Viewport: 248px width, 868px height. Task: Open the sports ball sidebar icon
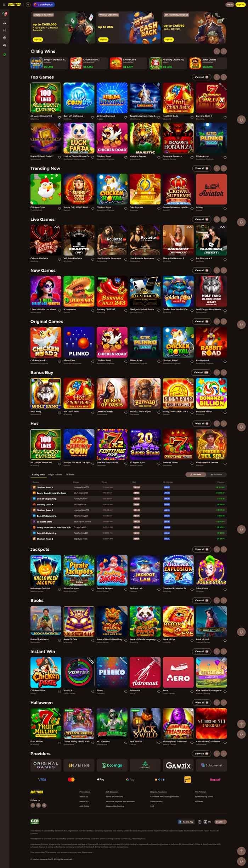pos(5,37)
